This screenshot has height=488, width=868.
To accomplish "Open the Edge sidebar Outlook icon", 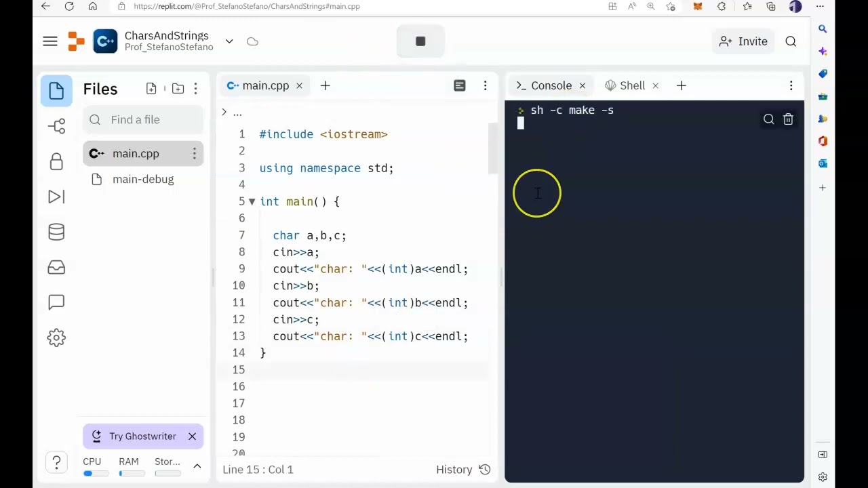I will [823, 163].
